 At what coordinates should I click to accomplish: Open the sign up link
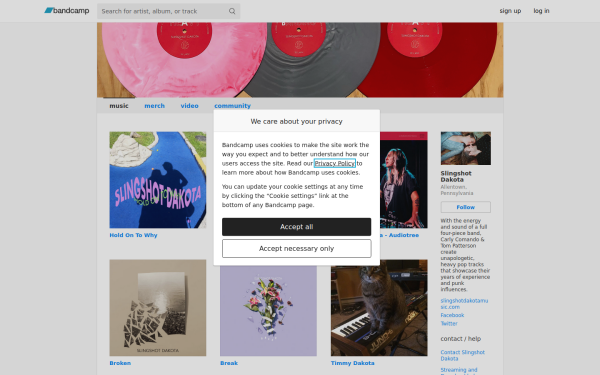pos(510,11)
